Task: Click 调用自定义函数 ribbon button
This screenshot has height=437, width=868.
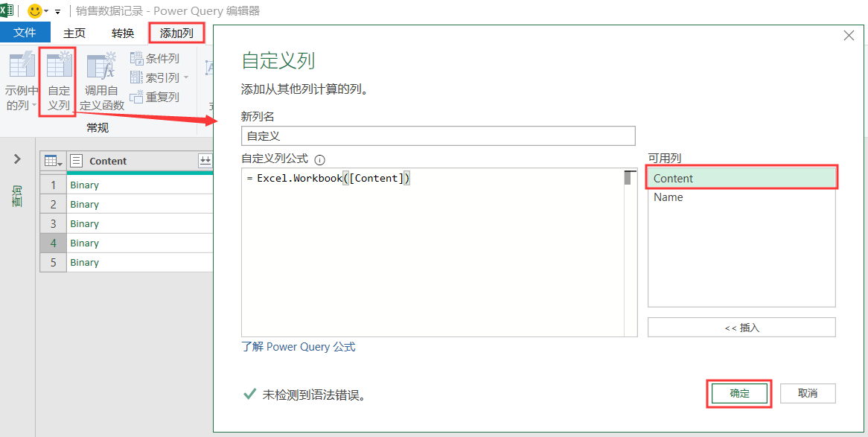Action: click(103, 81)
